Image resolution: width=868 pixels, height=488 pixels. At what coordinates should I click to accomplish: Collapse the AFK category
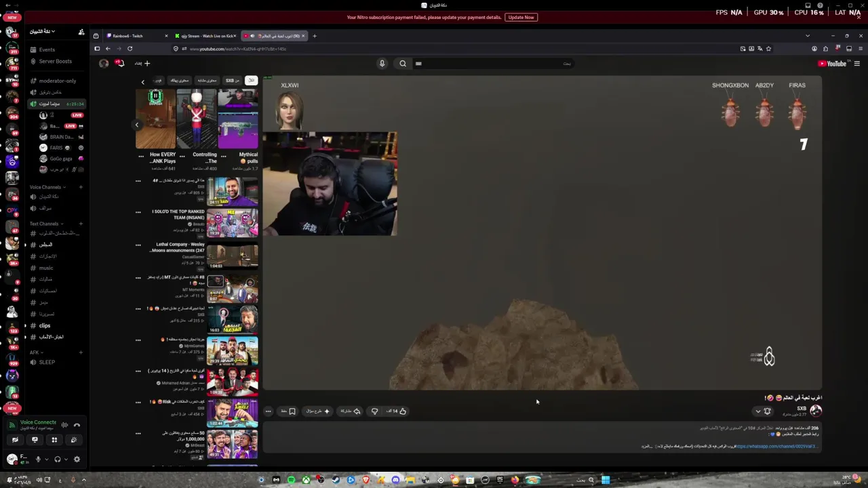click(36, 352)
